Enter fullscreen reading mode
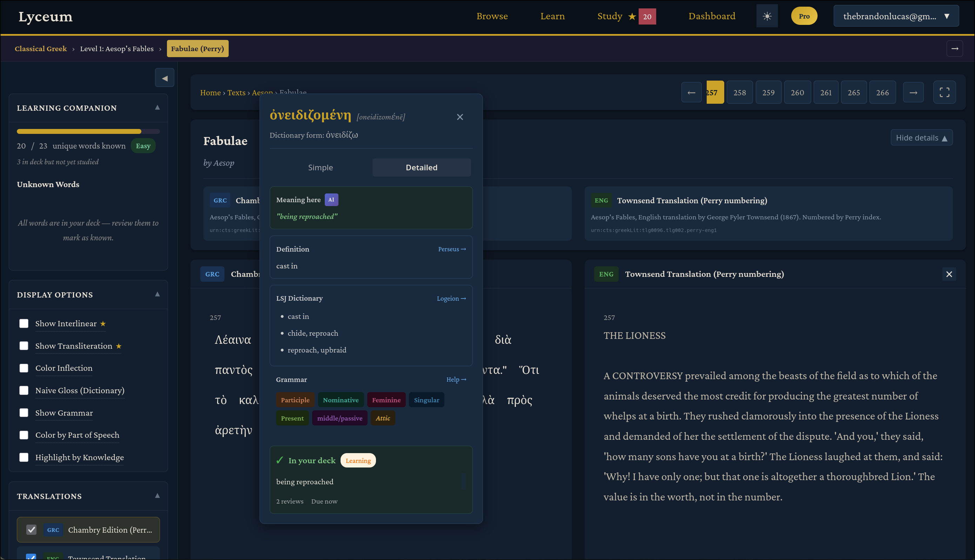 point(944,92)
